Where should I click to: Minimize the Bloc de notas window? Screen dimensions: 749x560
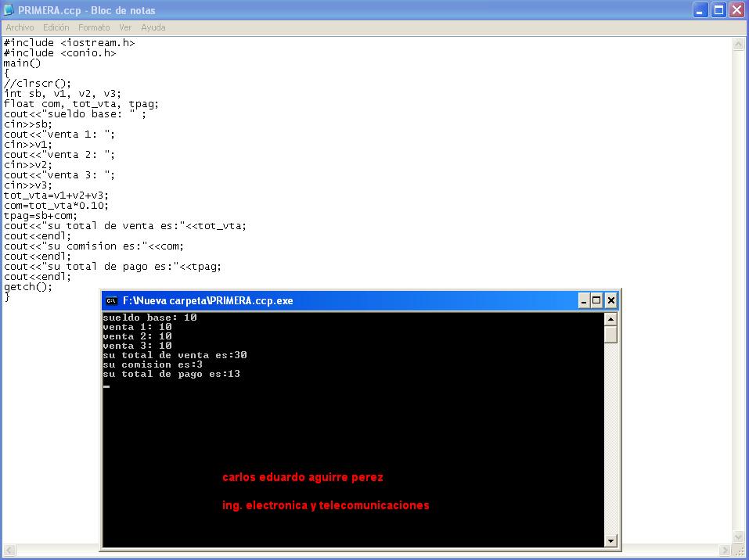tap(700, 10)
